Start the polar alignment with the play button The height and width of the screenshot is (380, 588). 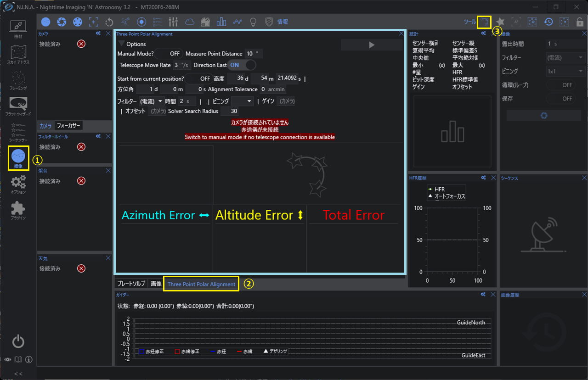(x=371, y=45)
